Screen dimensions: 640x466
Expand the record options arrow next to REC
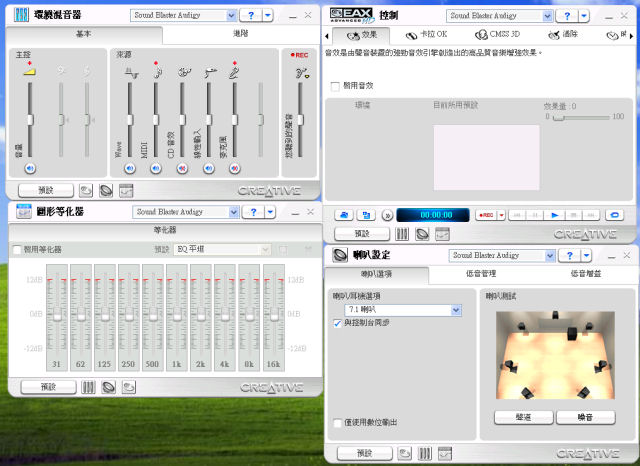coord(501,215)
